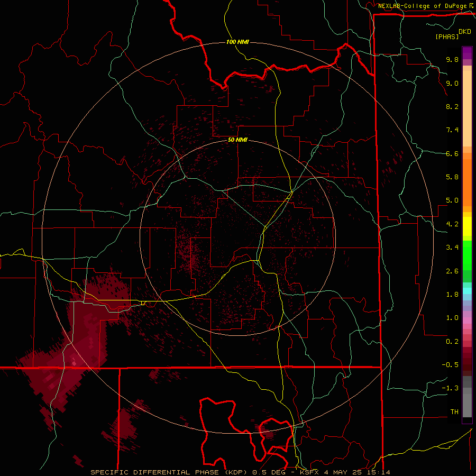Pick the yellow band of the color scale

pos(467,226)
